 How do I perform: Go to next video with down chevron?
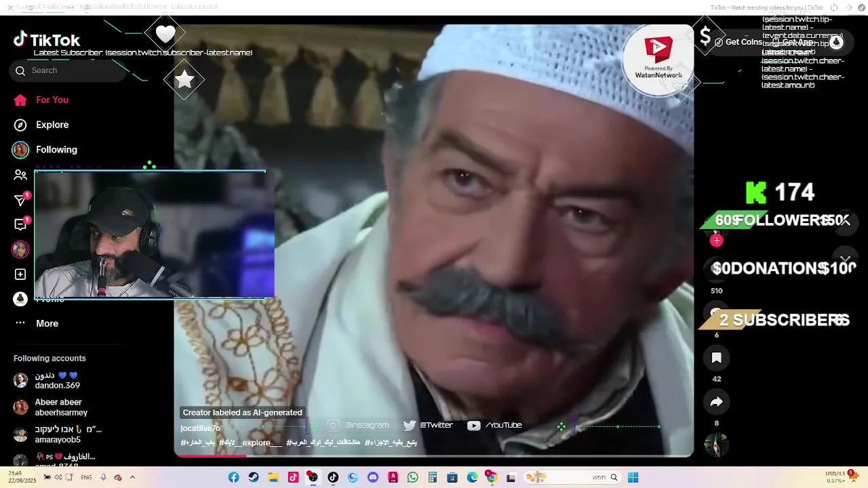[x=845, y=260]
